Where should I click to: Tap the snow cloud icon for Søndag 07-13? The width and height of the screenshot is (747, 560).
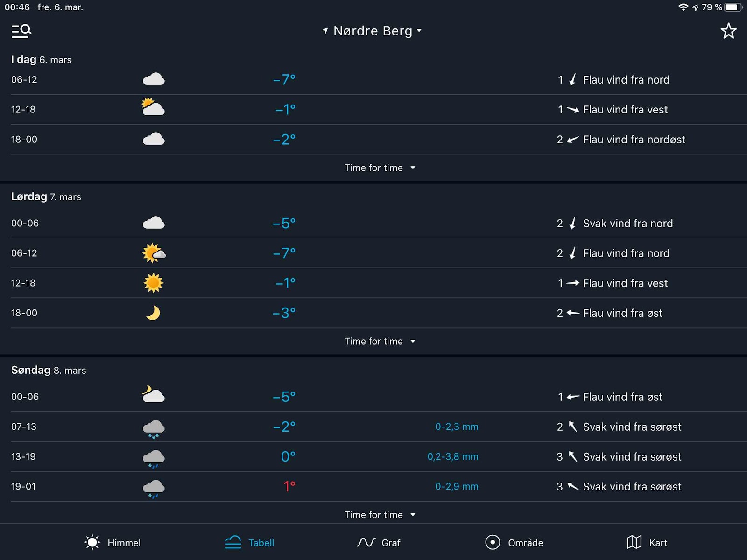(x=153, y=428)
